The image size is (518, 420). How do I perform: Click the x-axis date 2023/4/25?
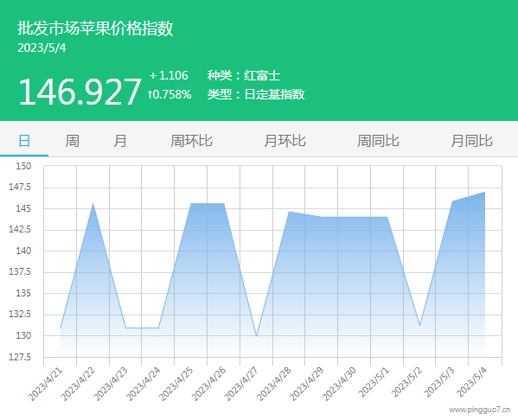pyautogui.click(x=176, y=384)
